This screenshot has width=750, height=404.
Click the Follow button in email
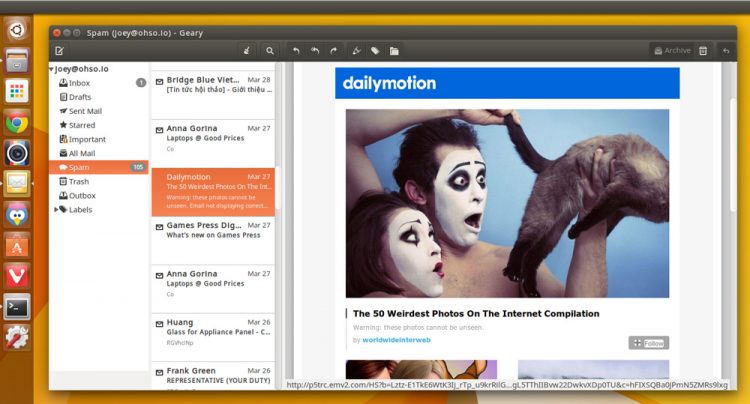click(649, 343)
